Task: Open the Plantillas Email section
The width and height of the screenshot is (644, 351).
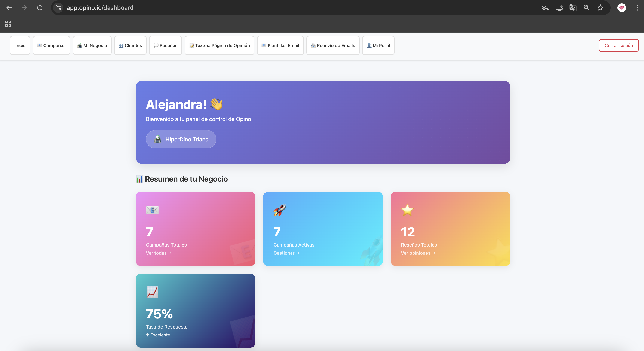Action: [x=280, y=45]
